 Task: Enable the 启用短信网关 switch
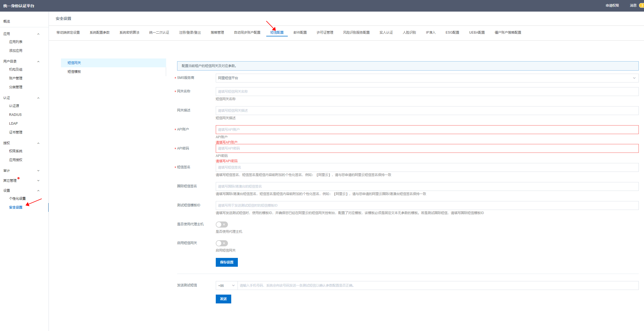tap(222, 243)
